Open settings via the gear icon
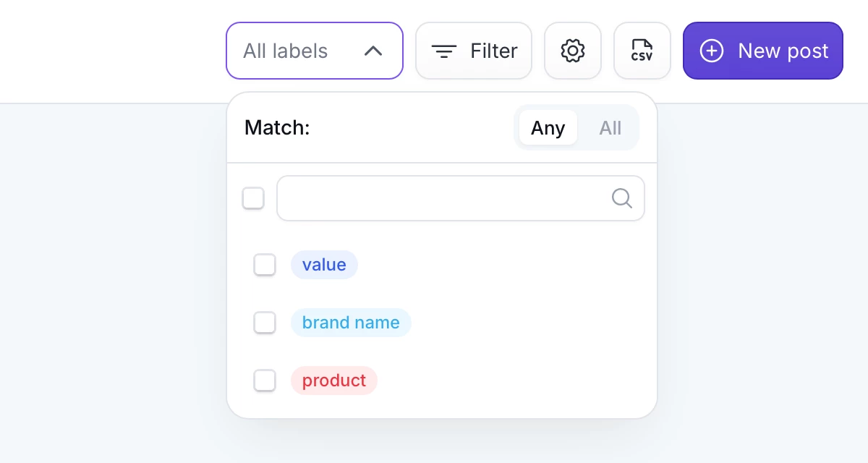 (x=573, y=51)
